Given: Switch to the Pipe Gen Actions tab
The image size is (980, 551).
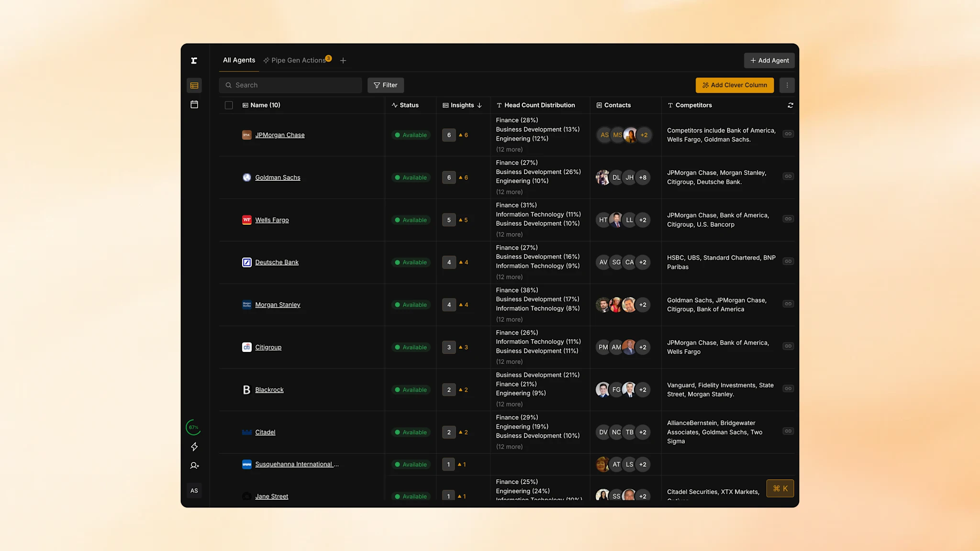Looking at the screenshot, I should click(x=298, y=60).
